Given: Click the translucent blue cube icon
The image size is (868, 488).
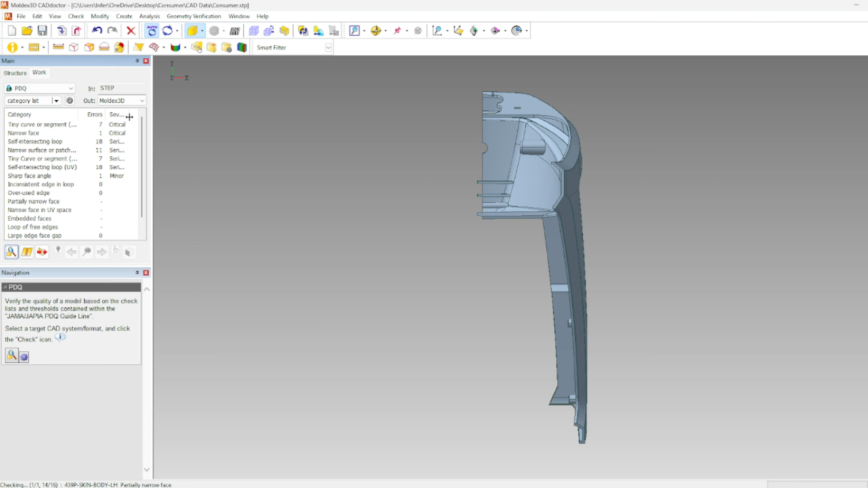Looking at the screenshot, I should coord(253,30).
